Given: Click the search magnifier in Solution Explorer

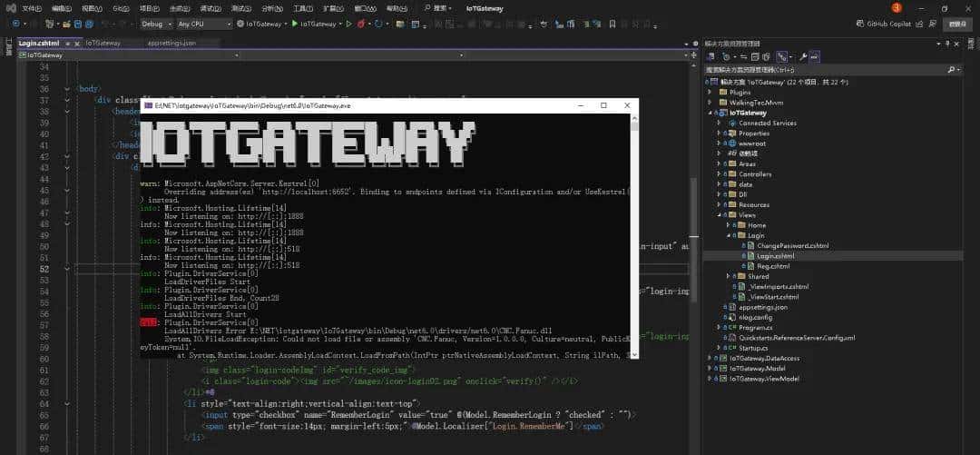Looking at the screenshot, I should pos(951,69).
